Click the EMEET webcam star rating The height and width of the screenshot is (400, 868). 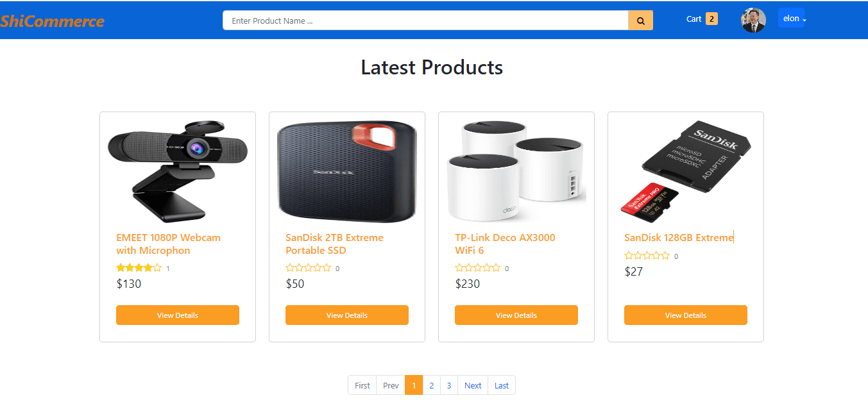pyautogui.click(x=139, y=268)
